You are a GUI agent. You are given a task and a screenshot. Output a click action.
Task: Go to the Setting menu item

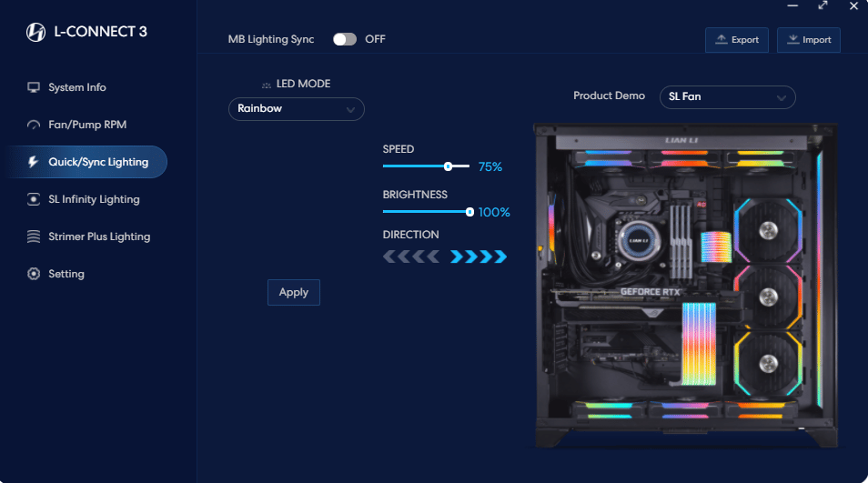tap(66, 274)
